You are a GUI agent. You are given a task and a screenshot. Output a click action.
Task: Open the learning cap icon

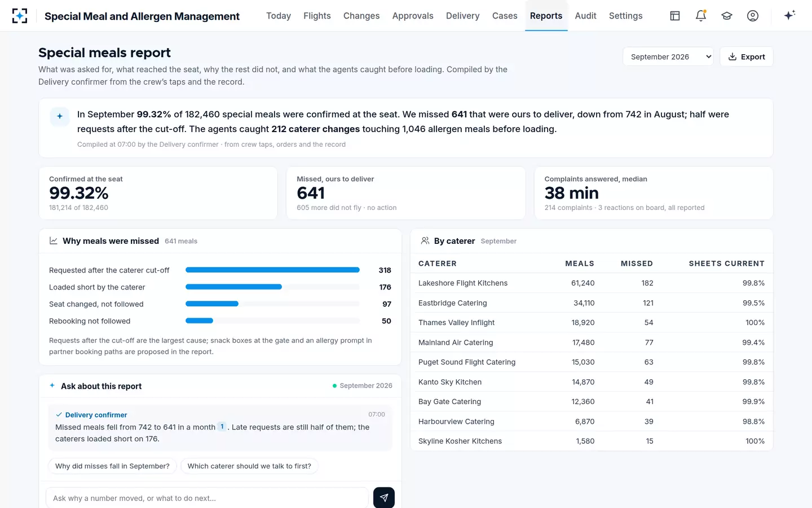pos(727,16)
